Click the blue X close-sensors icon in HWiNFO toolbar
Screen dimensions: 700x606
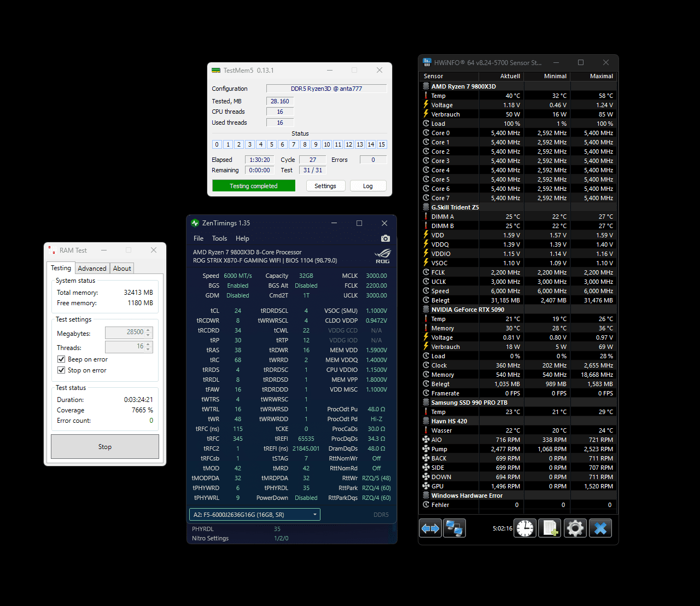pos(600,528)
